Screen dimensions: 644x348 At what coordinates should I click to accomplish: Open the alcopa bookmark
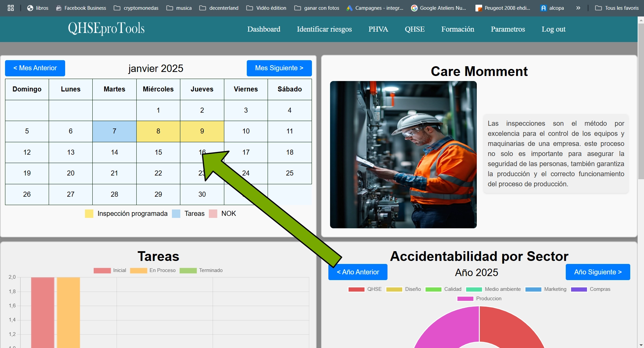pyautogui.click(x=552, y=8)
